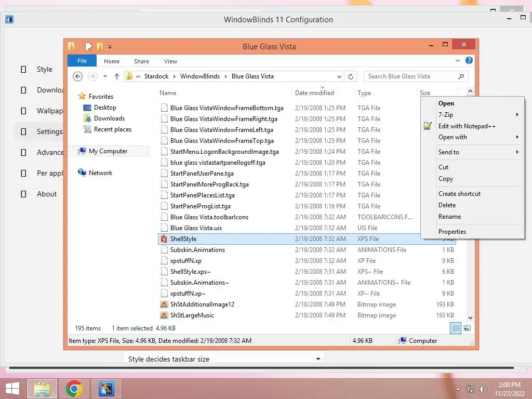Choose Edit with Notepad++

[472, 126]
